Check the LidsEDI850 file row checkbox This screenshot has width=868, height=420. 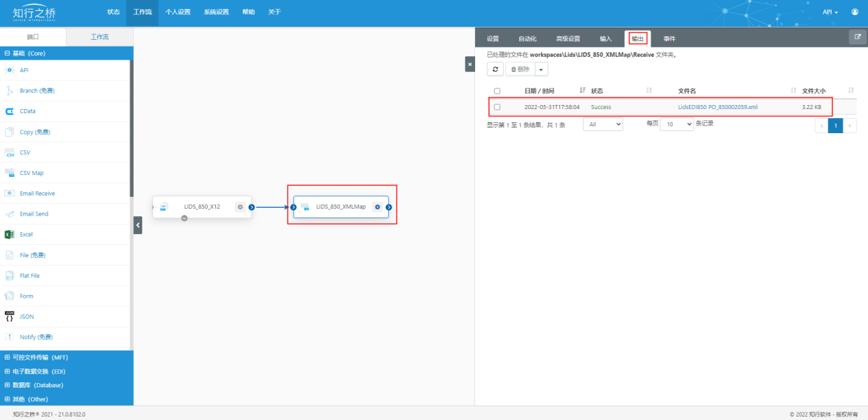497,107
